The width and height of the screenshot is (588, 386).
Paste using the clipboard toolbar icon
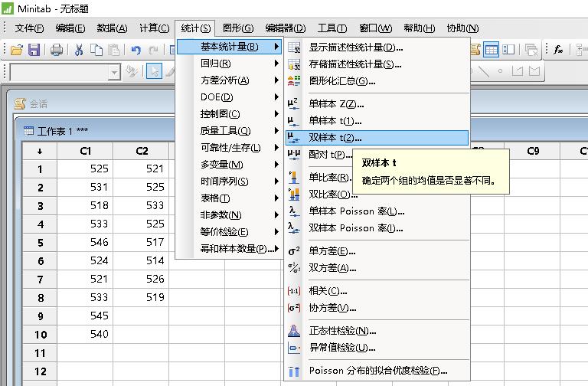pos(113,50)
